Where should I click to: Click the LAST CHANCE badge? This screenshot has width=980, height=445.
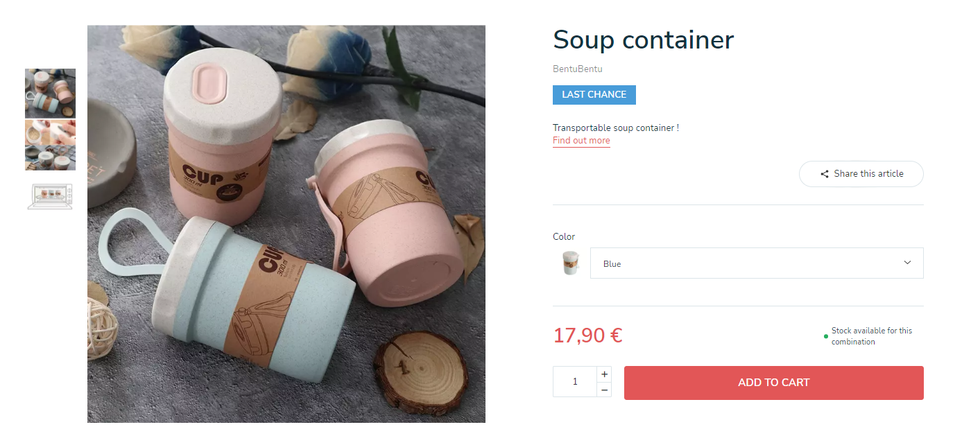594,95
